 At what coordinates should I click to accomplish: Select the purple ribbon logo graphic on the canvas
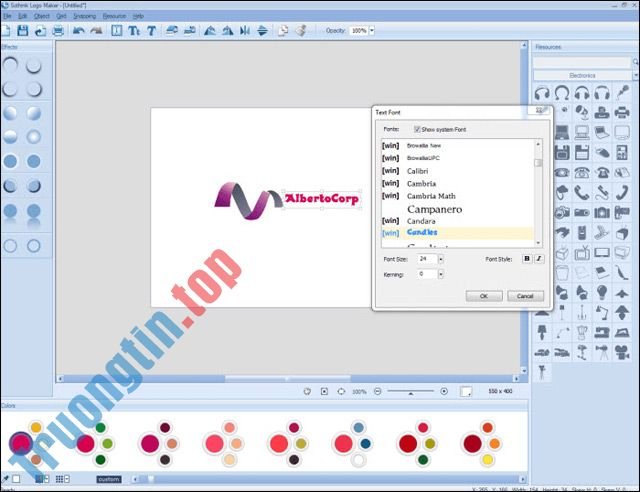point(248,200)
